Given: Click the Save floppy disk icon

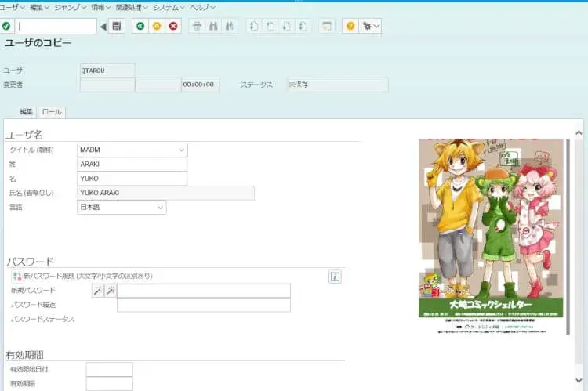Looking at the screenshot, I should [116, 26].
